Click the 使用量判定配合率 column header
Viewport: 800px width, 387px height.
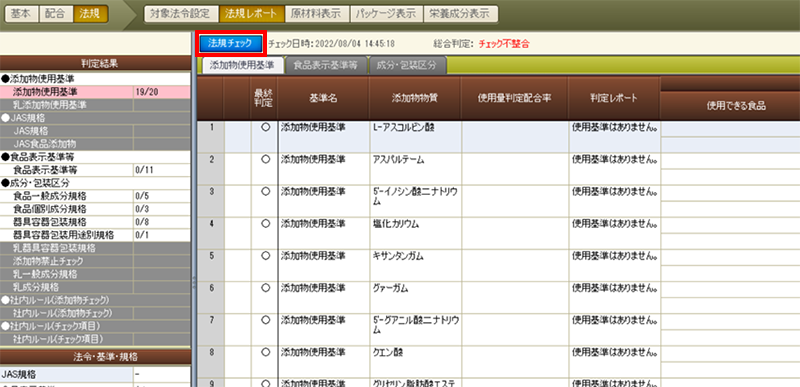click(x=515, y=98)
